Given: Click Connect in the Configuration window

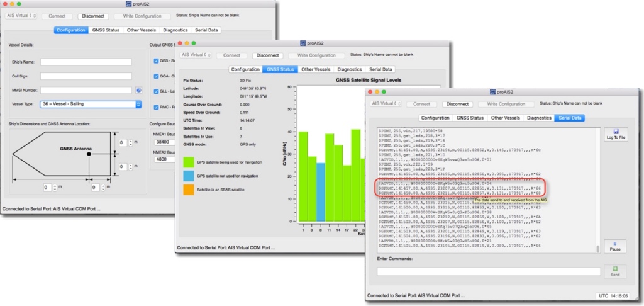Looking at the screenshot, I should point(57,16).
